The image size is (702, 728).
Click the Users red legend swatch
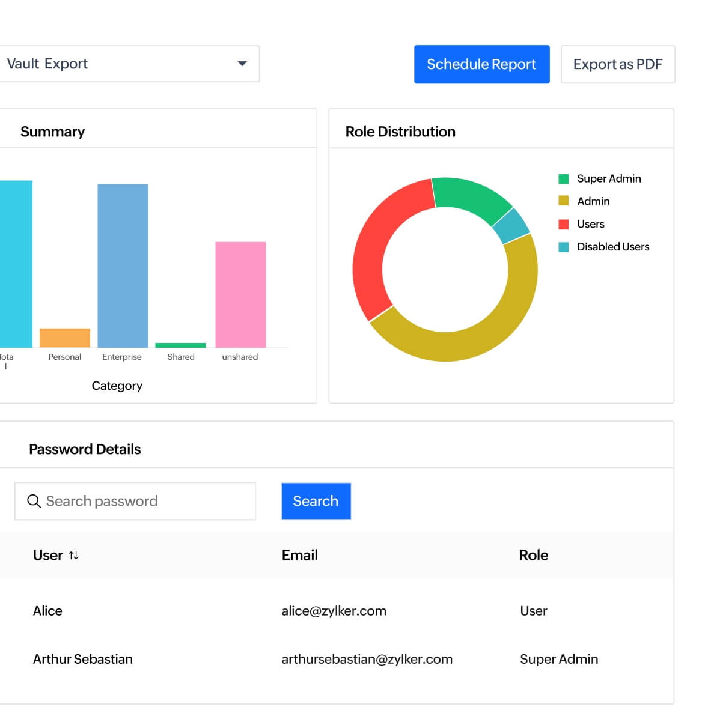click(564, 224)
